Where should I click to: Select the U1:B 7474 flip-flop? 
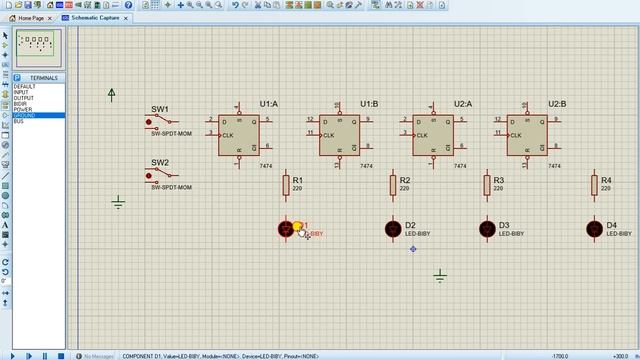pyautogui.click(x=340, y=135)
